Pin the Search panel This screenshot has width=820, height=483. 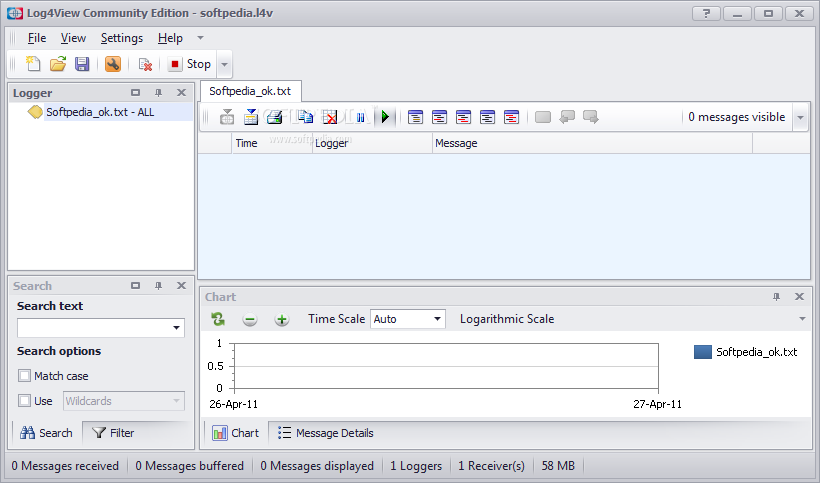158,285
